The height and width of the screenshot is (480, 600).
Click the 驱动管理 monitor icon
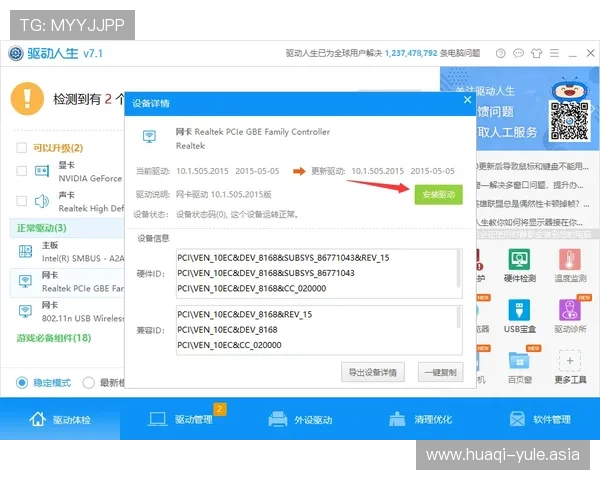tap(157, 419)
